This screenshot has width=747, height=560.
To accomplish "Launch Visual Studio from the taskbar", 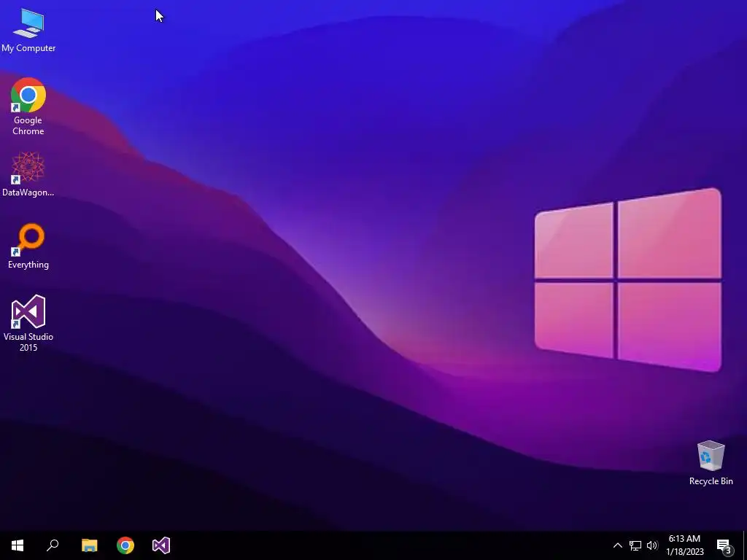I will 161,545.
